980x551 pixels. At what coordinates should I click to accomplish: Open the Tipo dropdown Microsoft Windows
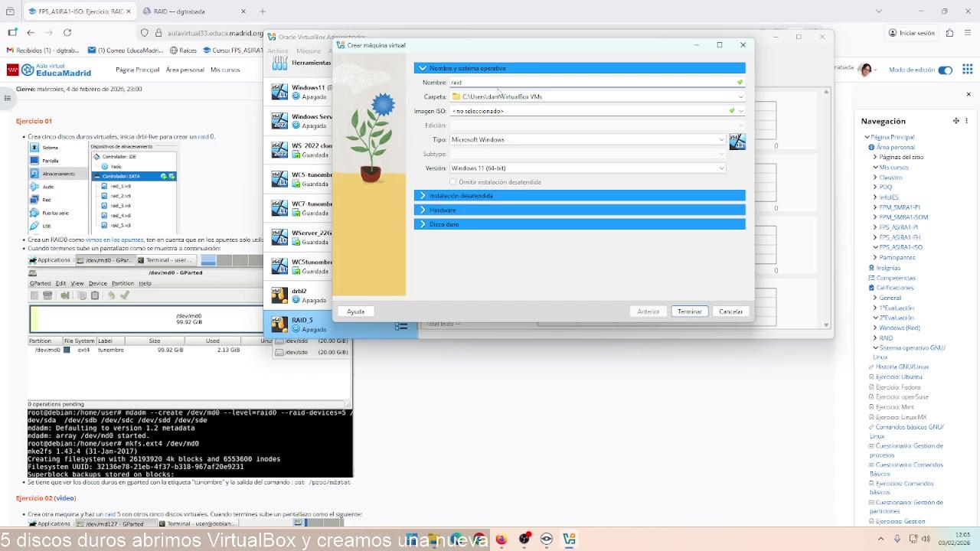point(586,140)
